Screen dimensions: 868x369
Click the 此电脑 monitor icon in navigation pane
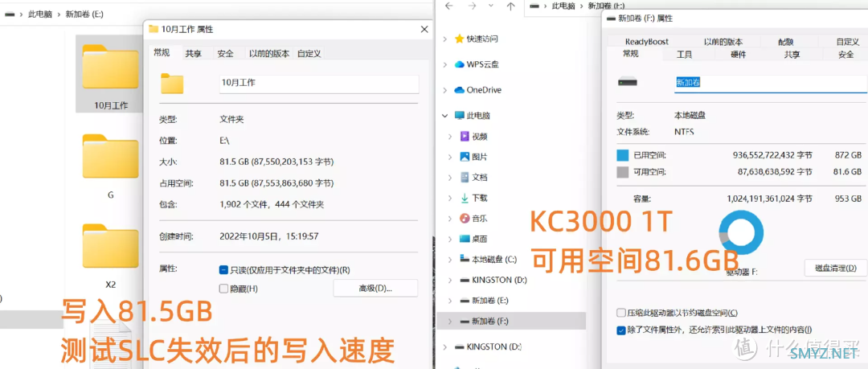(459, 115)
